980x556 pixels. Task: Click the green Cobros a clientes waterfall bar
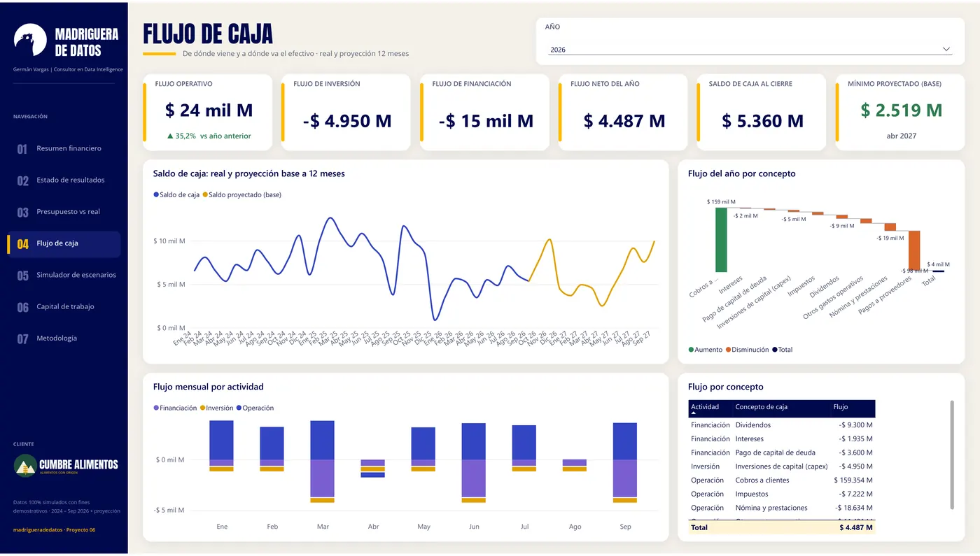click(721, 239)
